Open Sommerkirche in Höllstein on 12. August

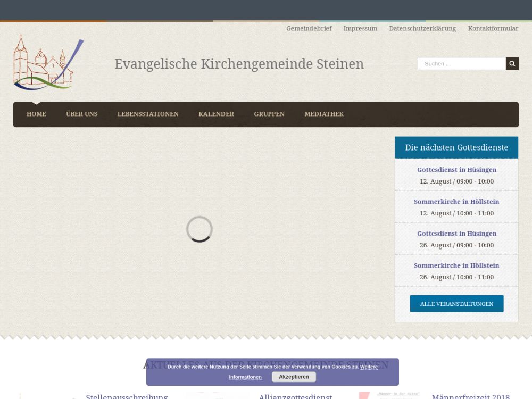(x=456, y=202)
